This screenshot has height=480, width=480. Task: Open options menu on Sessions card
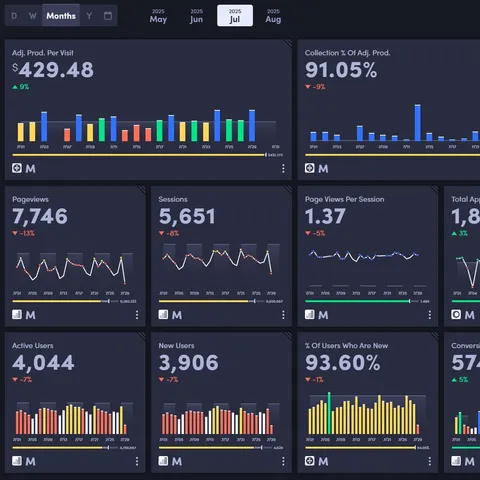point(283,315)
